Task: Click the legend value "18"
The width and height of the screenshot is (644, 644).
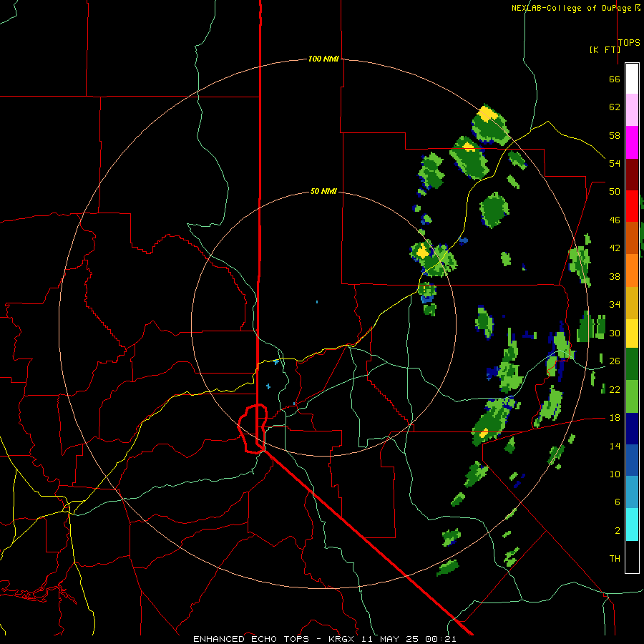Action: (615, 418)
